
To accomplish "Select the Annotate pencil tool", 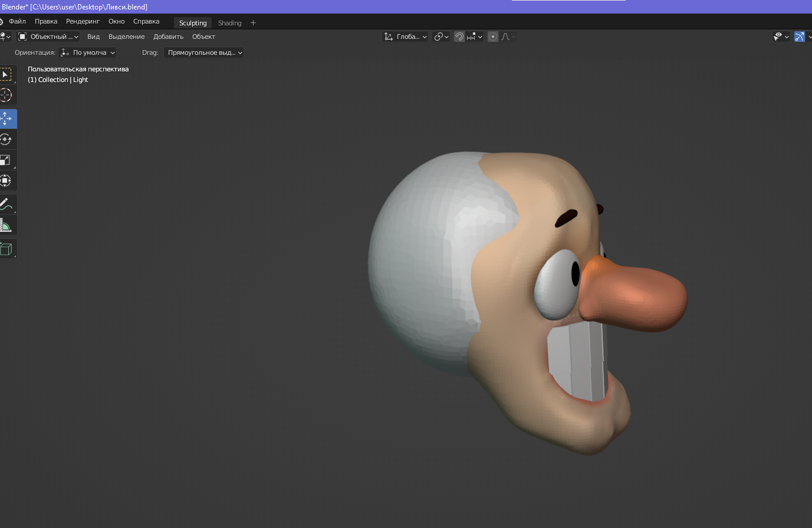I will pos(6,204).
